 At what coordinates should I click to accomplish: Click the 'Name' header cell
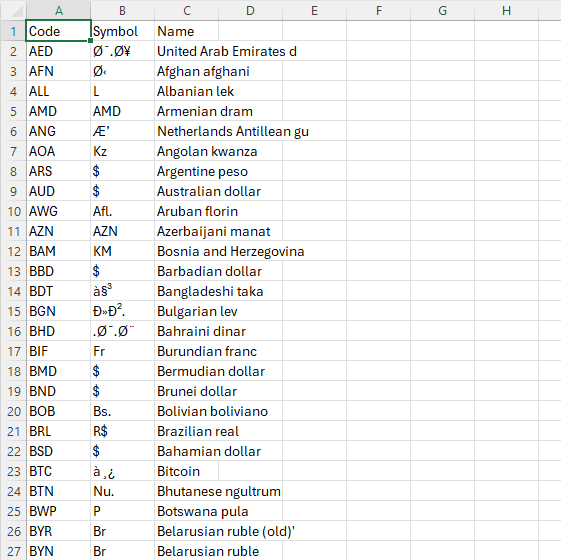click(186, 31)
